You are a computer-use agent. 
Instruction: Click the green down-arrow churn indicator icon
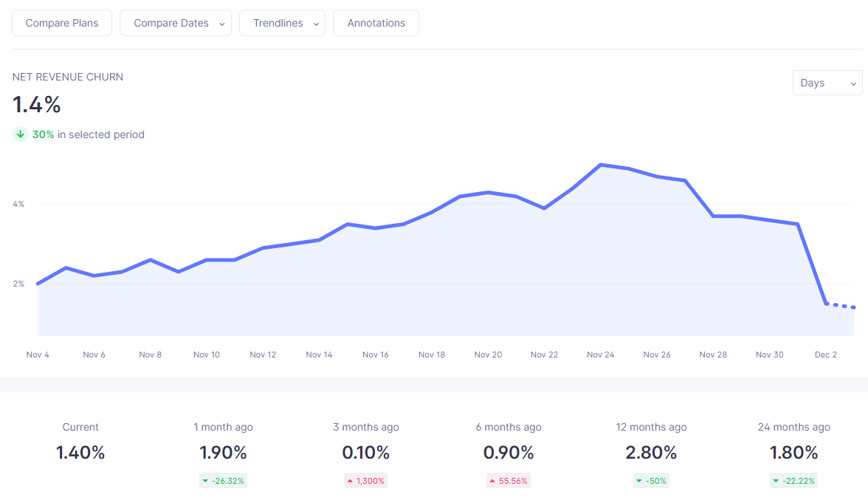click(21, 134)
